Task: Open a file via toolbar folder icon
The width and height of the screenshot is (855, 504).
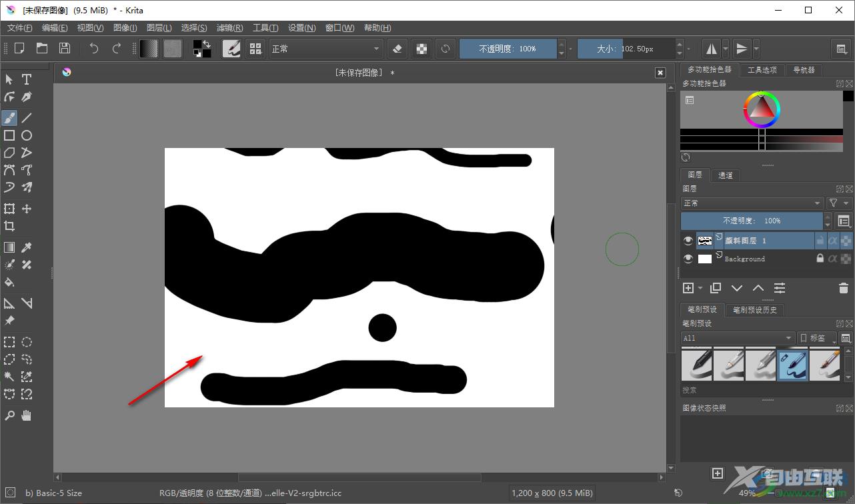Action: (x=42, y=48)
